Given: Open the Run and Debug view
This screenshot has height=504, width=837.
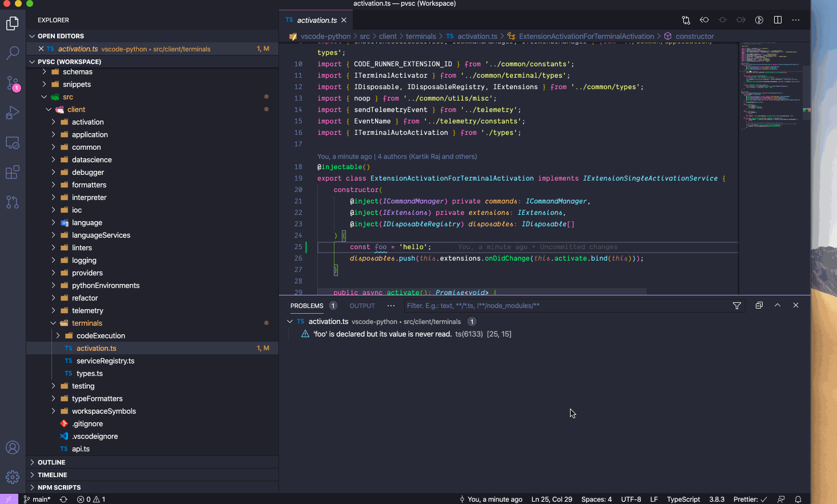Looking at the screenshot, I should [13, 113].
